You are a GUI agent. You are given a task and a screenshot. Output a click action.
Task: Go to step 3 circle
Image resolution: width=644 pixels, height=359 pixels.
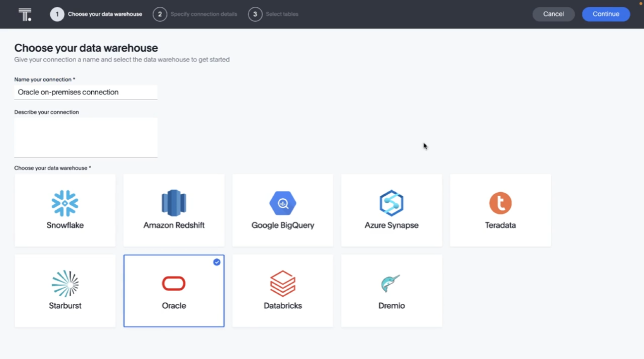click(255, 14)
